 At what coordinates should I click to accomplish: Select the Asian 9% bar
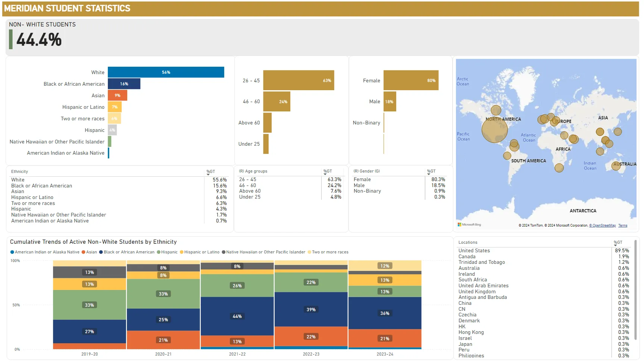tap(118, 95)
